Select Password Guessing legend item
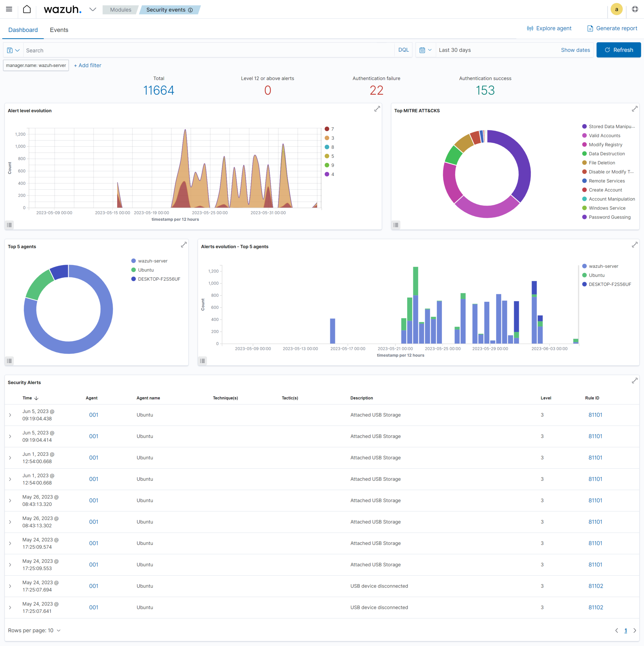Viewport: 644px width, 646px height. [607, 217]
